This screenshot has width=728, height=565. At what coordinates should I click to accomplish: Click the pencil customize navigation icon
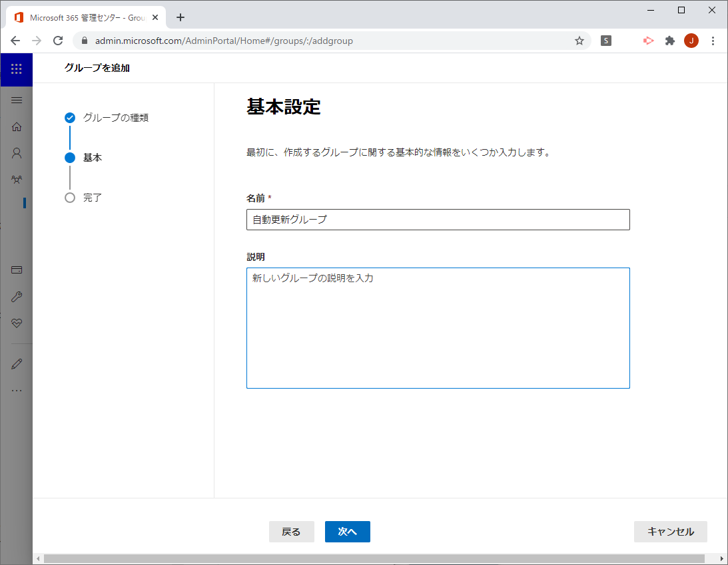pos(17,364)
